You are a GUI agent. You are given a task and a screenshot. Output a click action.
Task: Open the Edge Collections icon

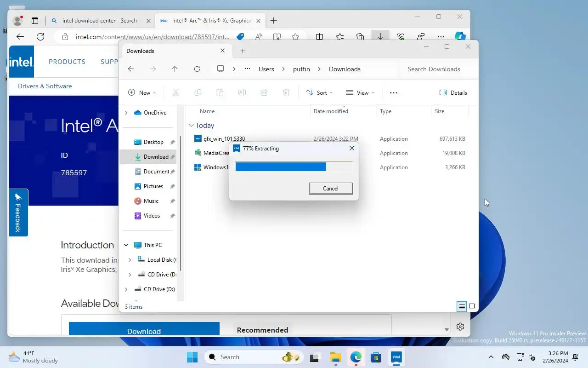(360, 37)
